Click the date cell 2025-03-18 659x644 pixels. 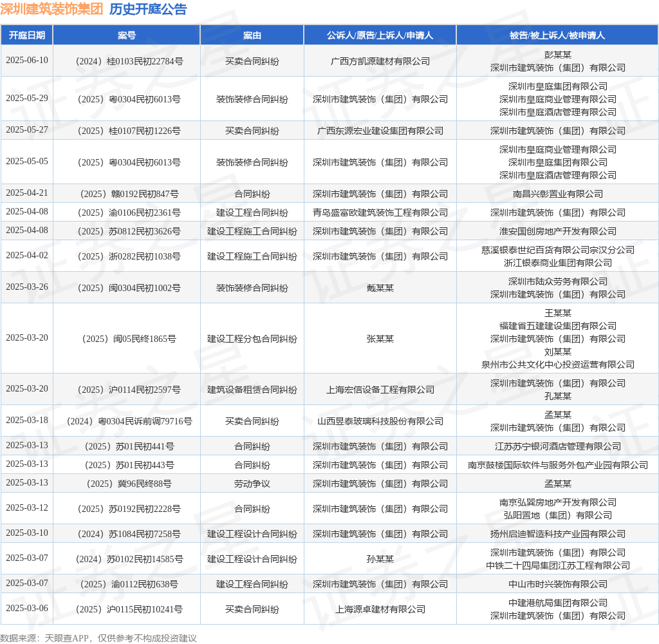click(27, 421)
